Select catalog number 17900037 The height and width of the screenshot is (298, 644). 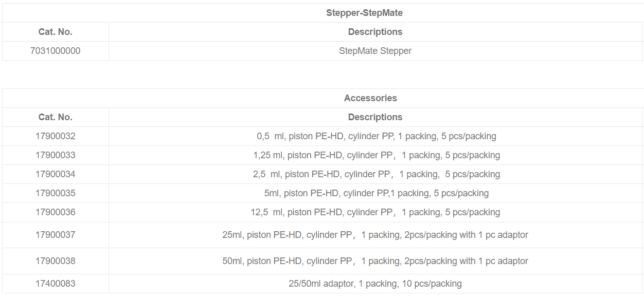[56, 235]
